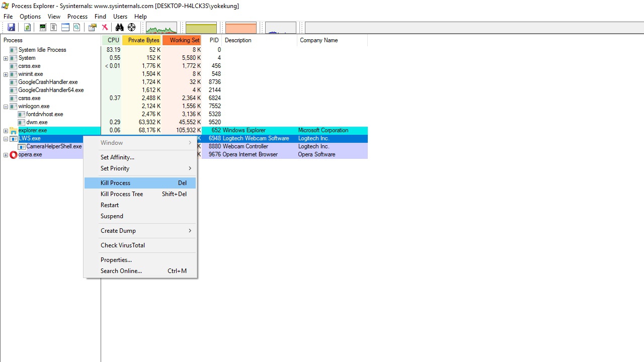The image size is (644, 362).
Task: Expand the System process tree node
Action: point(6,58)
